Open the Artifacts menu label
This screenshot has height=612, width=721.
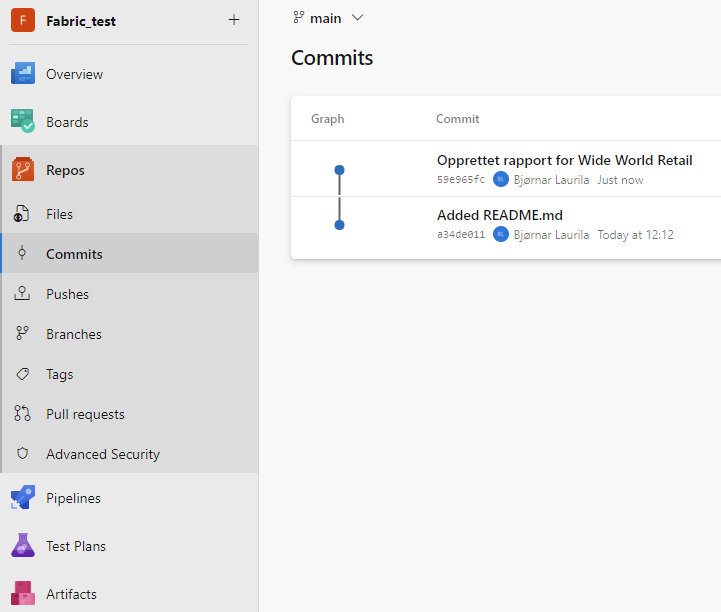71,595
